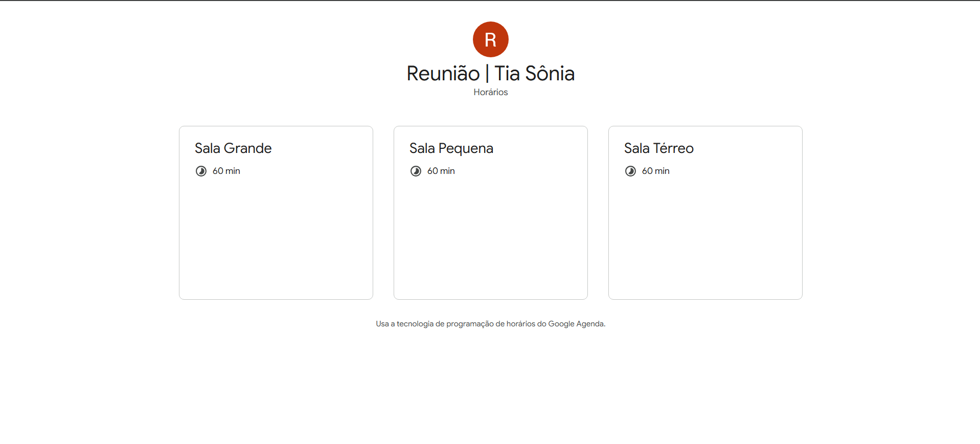The image size is (980, 444).
Task: Open the Sala Grande booking card
Action: [x=276, y=213]
